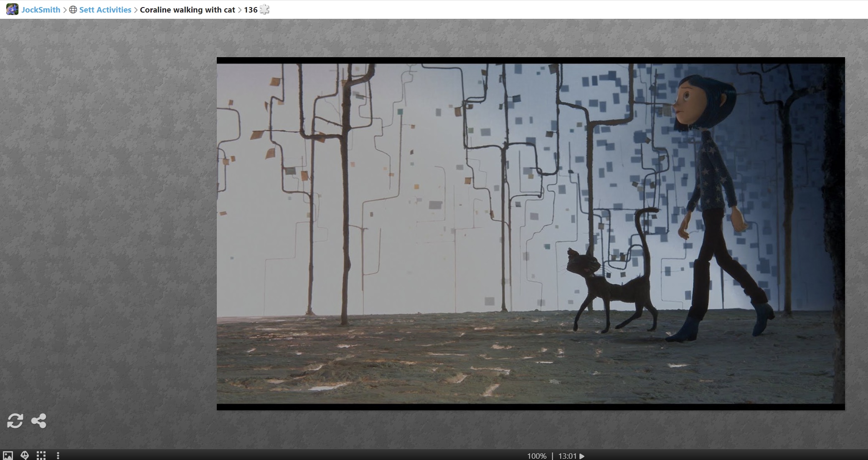
Task: Toggle the ghost image icon
Action: [x=25, y=455]
